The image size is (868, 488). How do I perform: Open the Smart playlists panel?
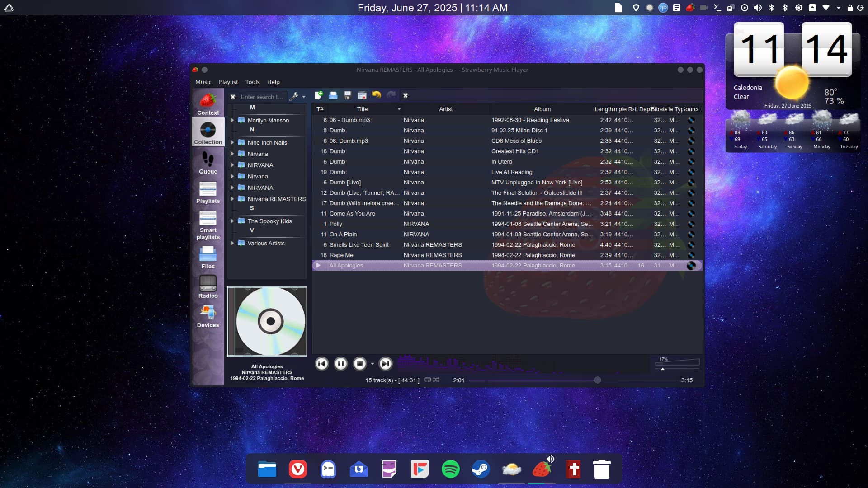click(208, 225)
